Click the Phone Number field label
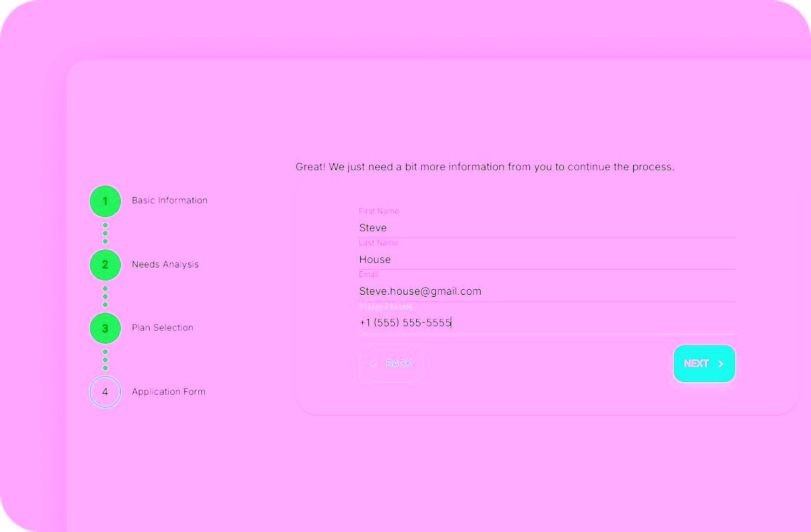Viewport: 811px width, 532px height. (x=386, y=307)
